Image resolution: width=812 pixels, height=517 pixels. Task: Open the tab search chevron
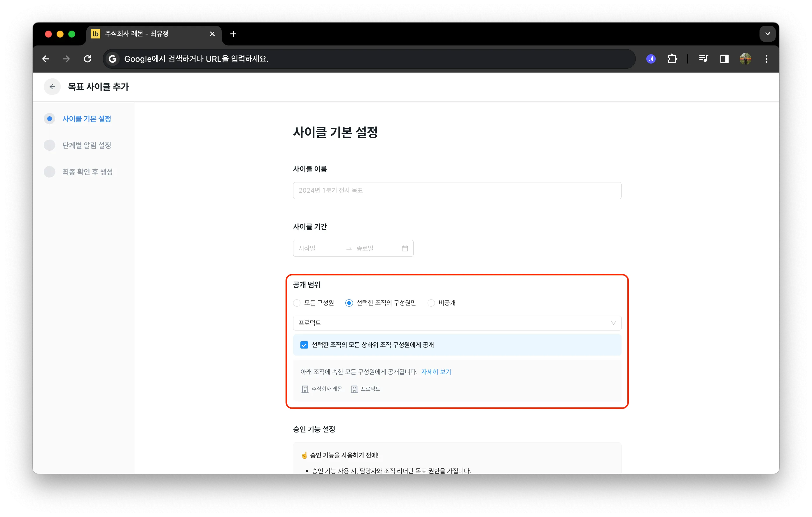click(767, 34)
